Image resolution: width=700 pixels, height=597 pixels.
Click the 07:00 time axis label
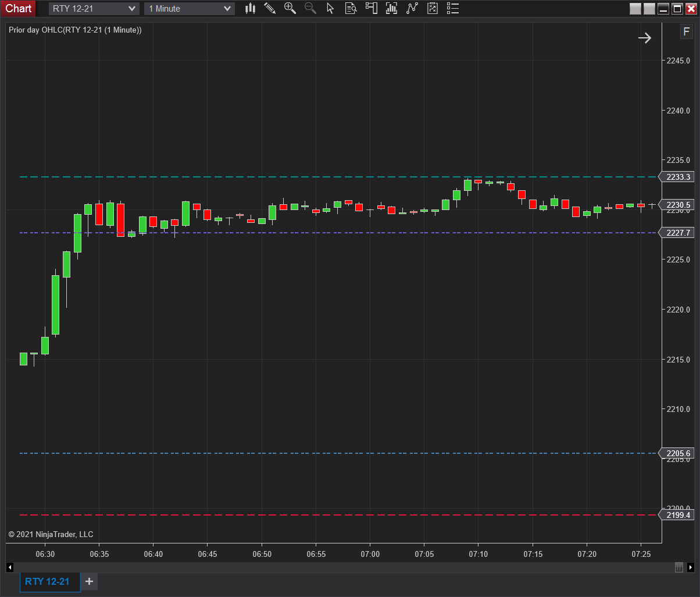coord(370,554)
